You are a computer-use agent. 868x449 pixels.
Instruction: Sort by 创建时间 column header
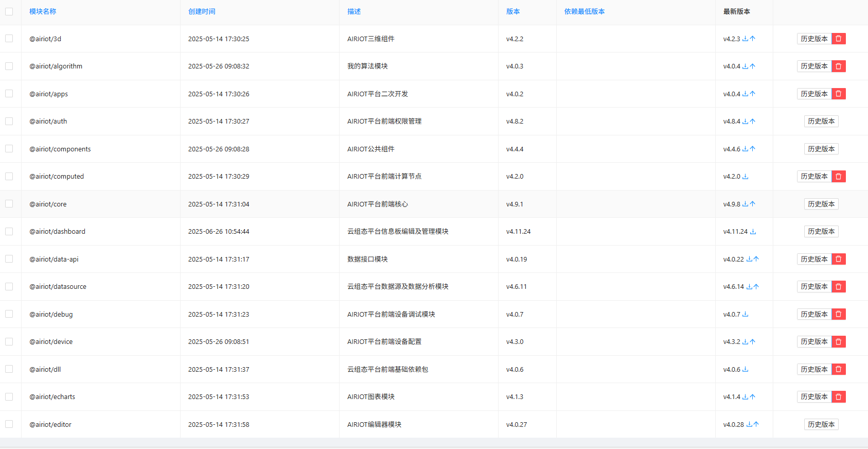tap(202, 11)
